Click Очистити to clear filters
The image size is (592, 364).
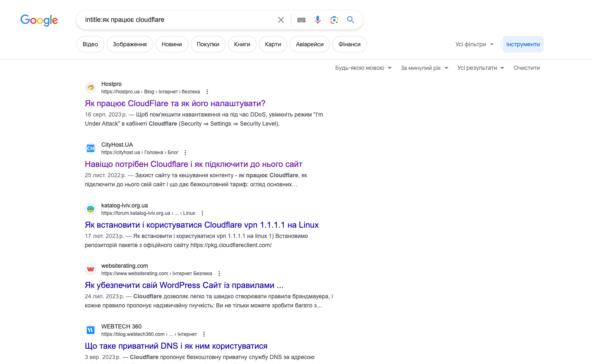click(527, 68)
